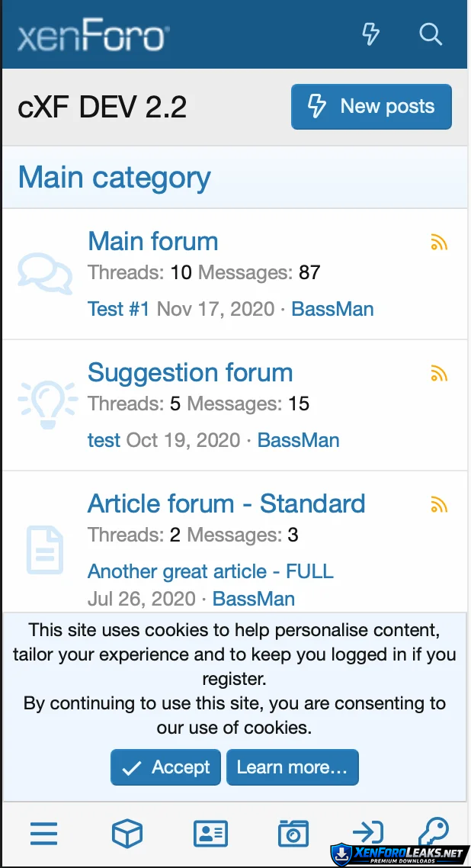Click the camera media icon in bottom bar
Image resolution: width=471 pixels, height=868 pixels.
click(293, 834)
